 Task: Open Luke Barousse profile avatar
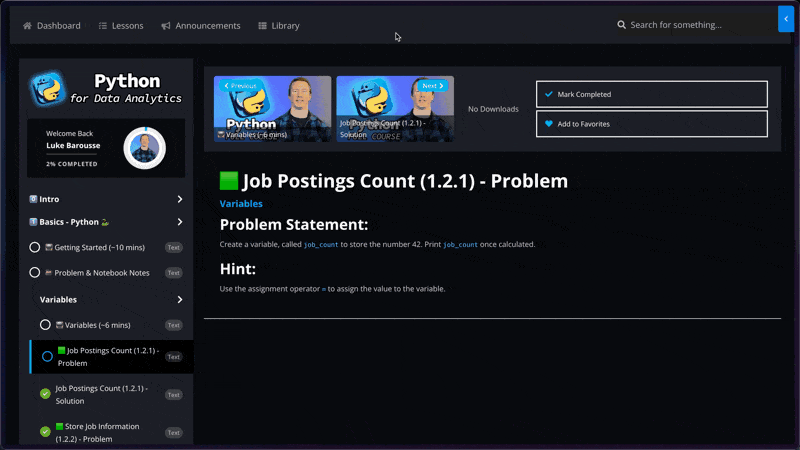(x=144, y=148)
